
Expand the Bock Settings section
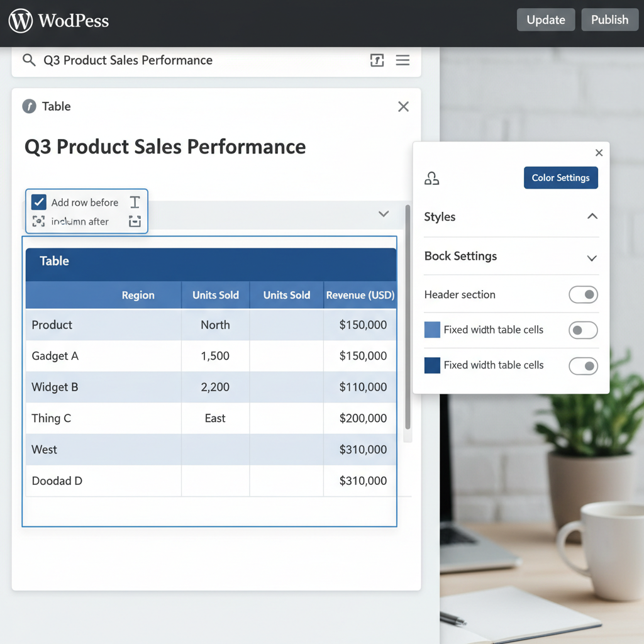coord(592,257)
